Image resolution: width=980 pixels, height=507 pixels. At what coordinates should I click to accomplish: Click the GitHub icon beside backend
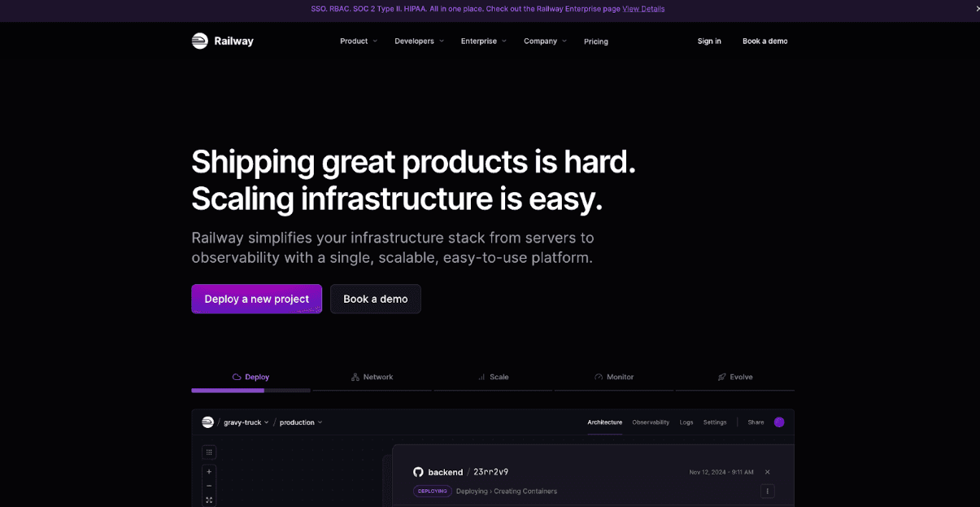pyautogui.click(x=418, y=472)
